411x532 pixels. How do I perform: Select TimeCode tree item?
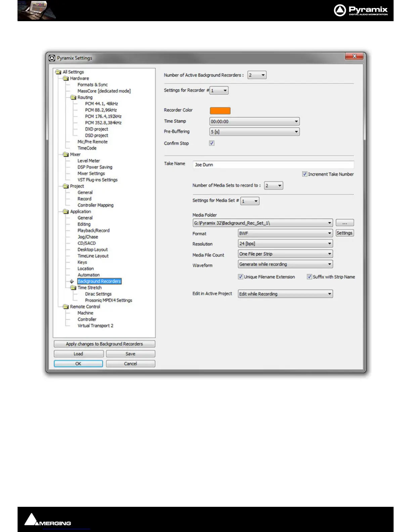[87, 148]
